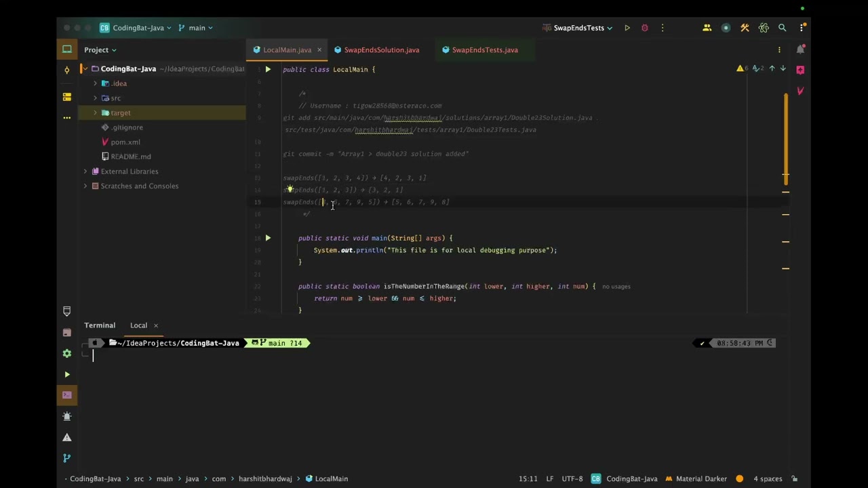This screenshot has width=868, height=488.
Task: Expand the .idea folder
Action: pos(95,83)
